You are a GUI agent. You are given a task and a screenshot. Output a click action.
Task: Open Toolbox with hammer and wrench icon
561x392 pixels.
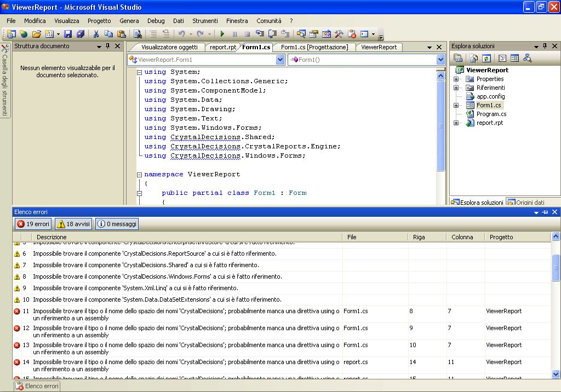339,34
